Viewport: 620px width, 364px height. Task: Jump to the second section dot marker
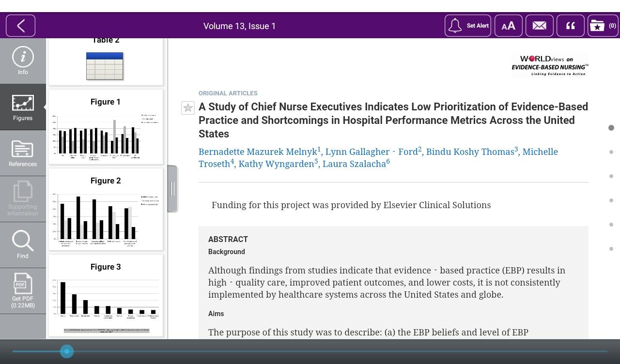pos(611,152)
